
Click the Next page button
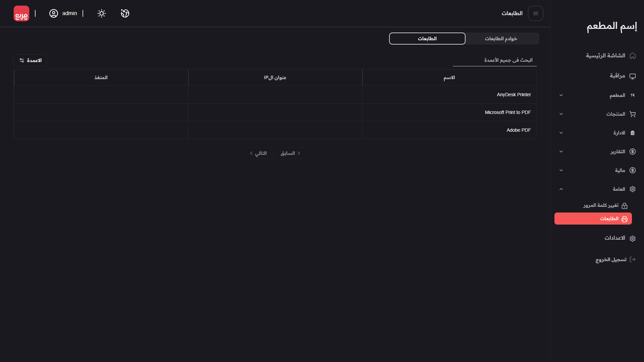click(258, 153)
